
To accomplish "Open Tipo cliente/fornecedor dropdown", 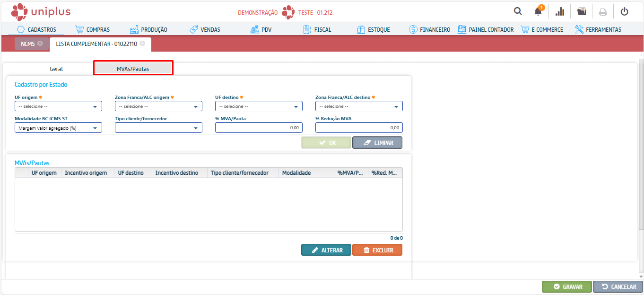I will tap(158, 127).
